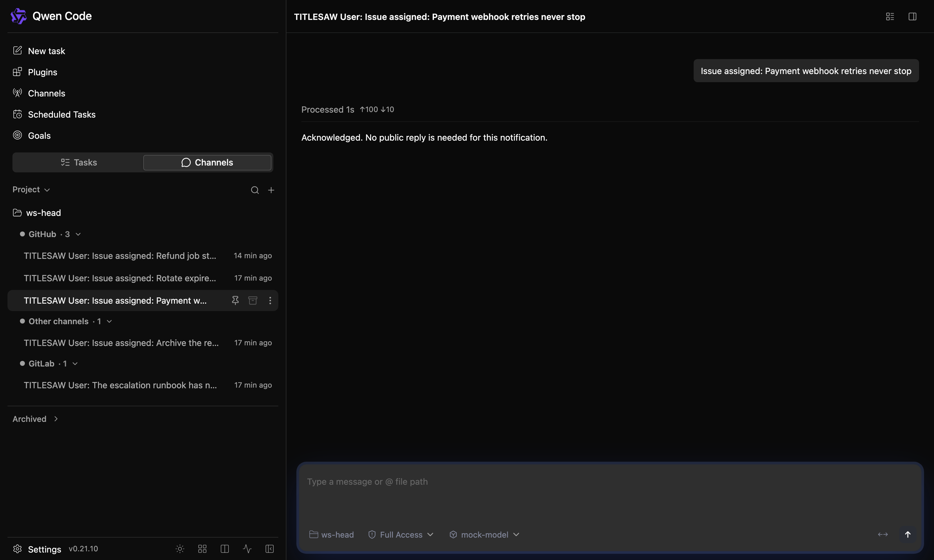Screen dimensions: 934x560
Task: Select the Channels tab with chat bubble
Action: (207, 162)
